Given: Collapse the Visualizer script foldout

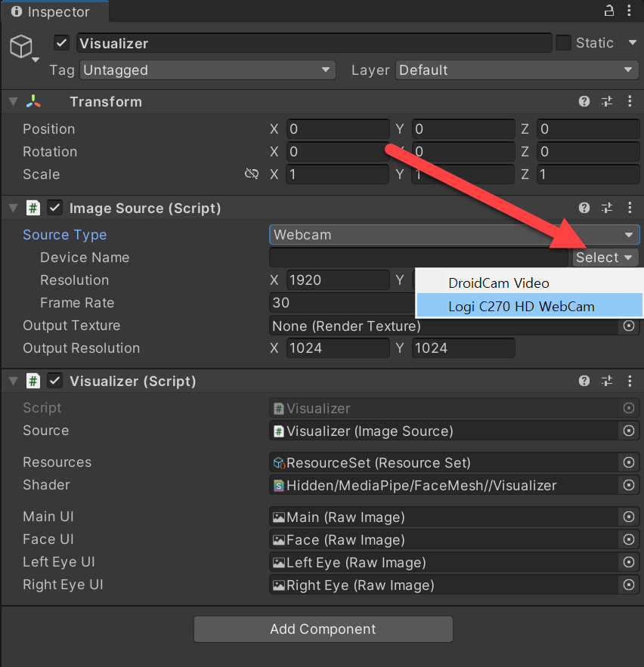Looking at the screenshot, I should coord(13,381).
